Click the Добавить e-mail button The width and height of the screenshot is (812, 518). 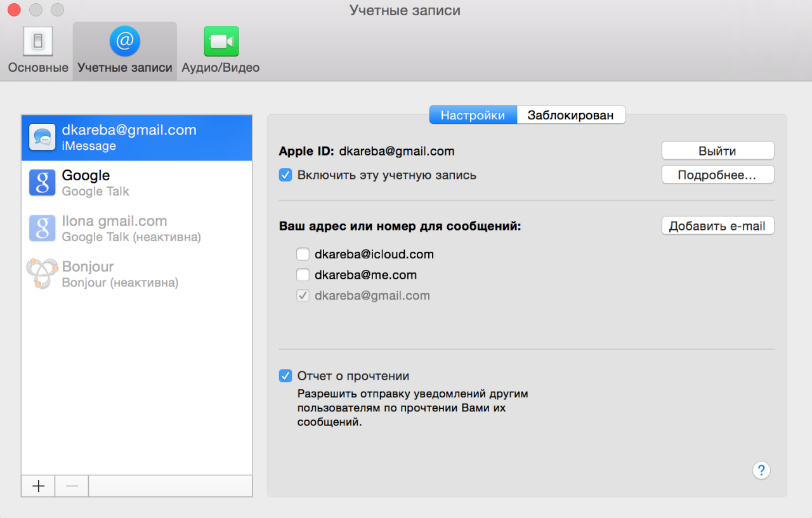(717, 226)
